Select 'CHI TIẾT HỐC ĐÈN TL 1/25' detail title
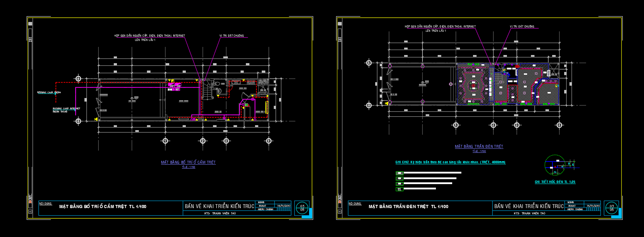The height and width of the screenshot is (237, 644). pos(555,182)
